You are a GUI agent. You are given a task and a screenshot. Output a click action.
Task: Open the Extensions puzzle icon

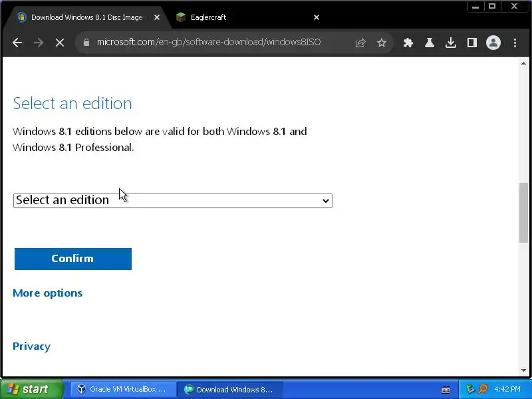408,43
